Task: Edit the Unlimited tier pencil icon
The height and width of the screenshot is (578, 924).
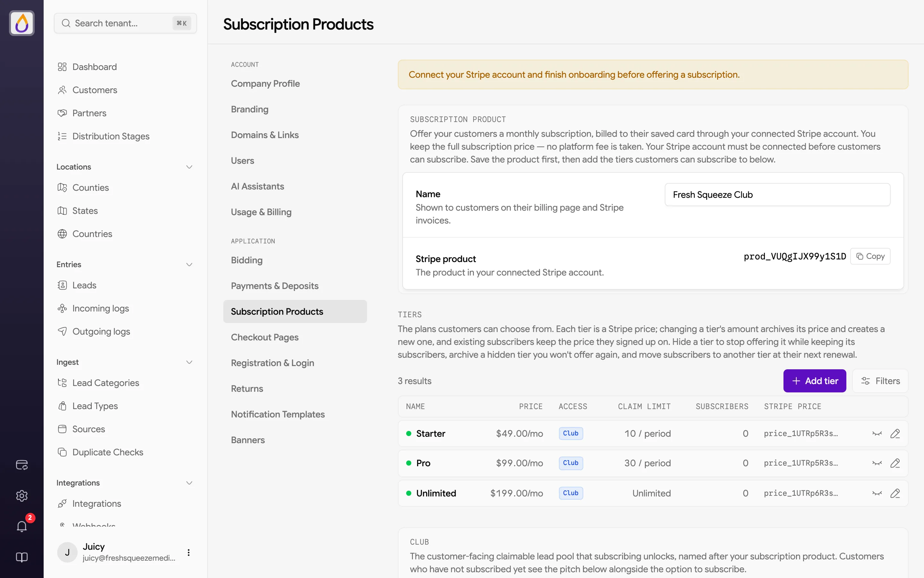Action: (895, 493)
